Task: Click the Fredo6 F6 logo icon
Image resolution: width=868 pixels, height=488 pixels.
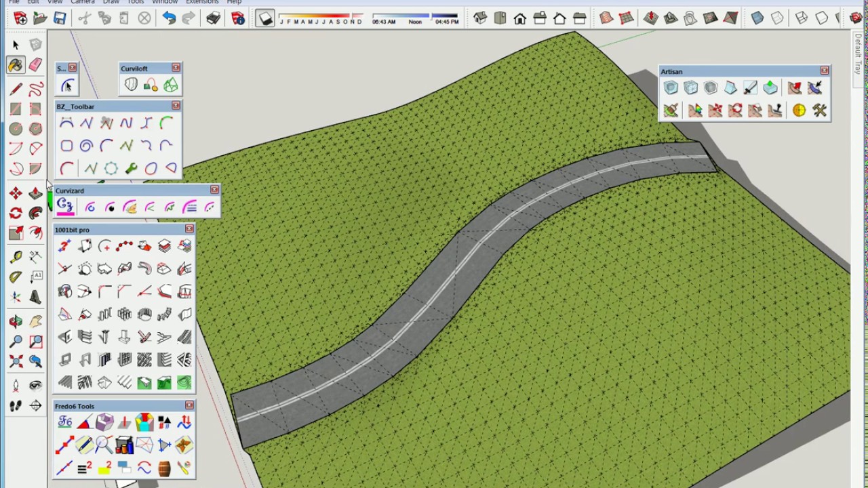Action: [65, 422]
